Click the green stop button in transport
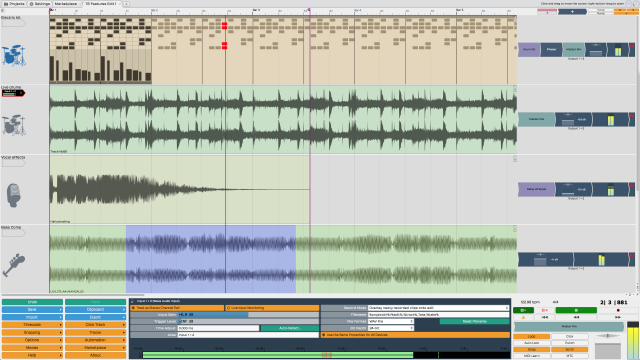640x360 pixels. click(576, 310)
